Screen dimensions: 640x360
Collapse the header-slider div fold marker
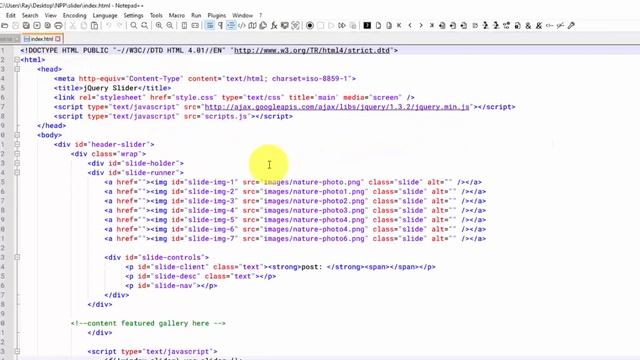click(x=17, y=144)
